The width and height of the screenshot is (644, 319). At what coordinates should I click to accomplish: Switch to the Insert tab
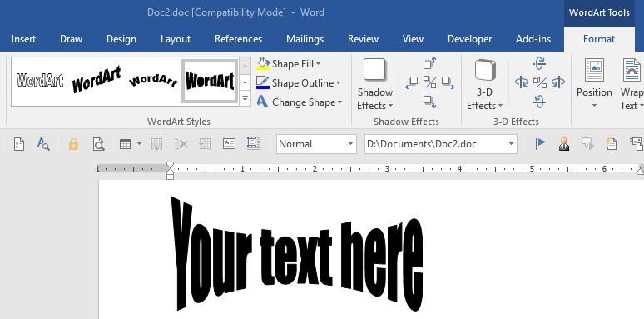pos(23,39)
